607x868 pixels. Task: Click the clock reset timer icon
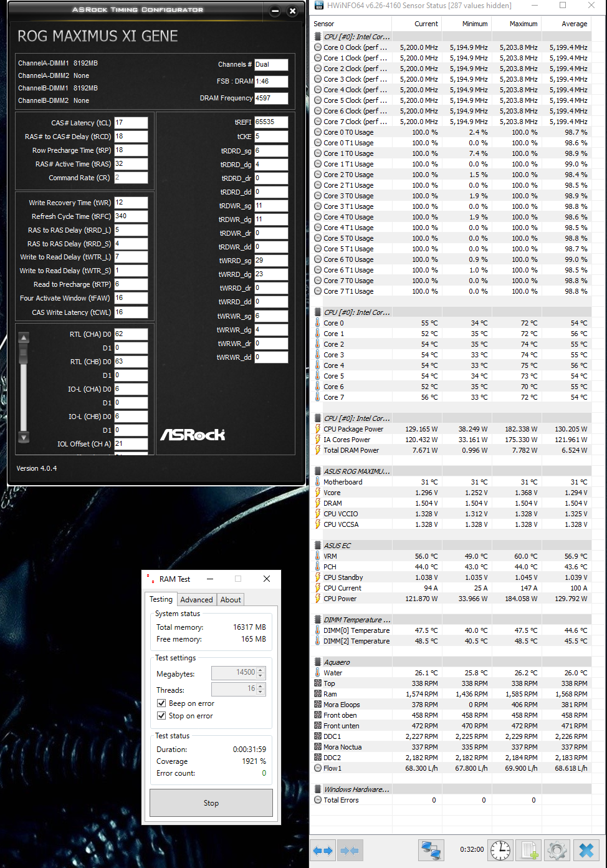pos(500,851)
